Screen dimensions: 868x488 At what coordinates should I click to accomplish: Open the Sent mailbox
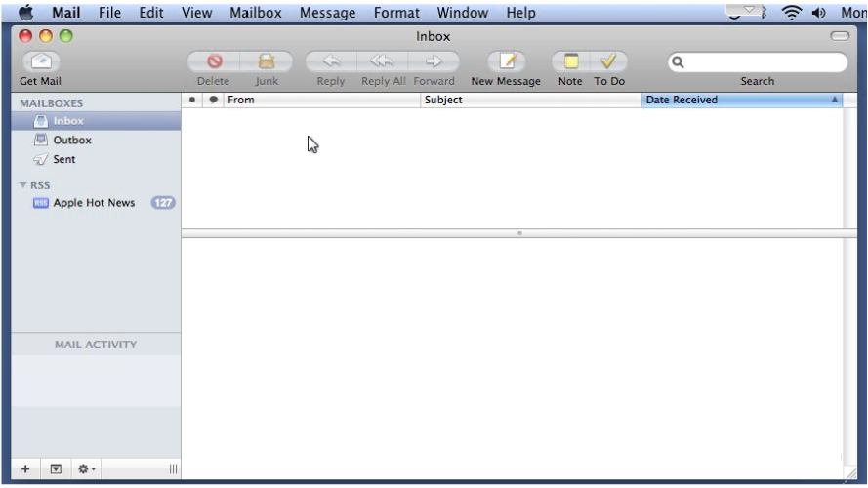(97, 159)
